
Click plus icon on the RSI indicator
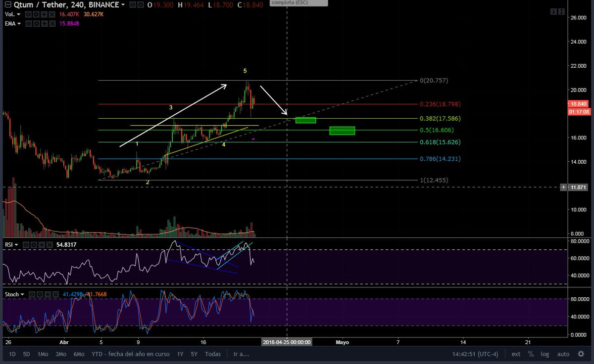[x=42, y=245]
